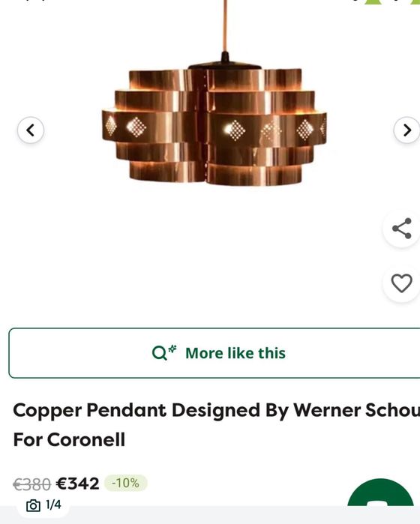Image resolution: width=420 pixels, height=524 pixels.
Task: Tap the camera icon in photo counter
Action: pyautogui.click(x=33, y=505)
